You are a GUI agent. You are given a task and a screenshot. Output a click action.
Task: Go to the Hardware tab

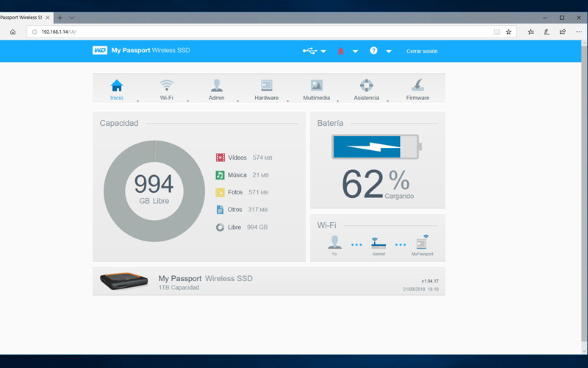coord(266,90)
